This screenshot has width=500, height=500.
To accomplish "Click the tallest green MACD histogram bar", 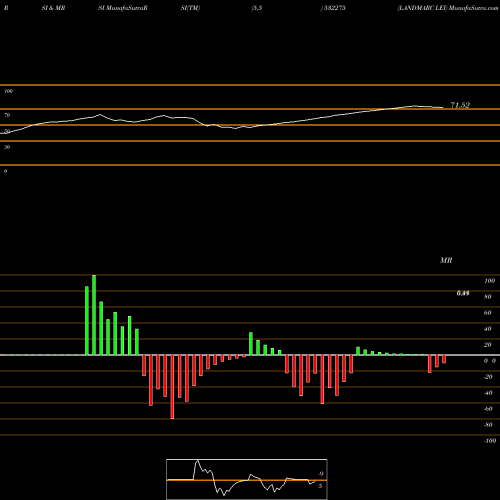I will [x=94, y=315].
